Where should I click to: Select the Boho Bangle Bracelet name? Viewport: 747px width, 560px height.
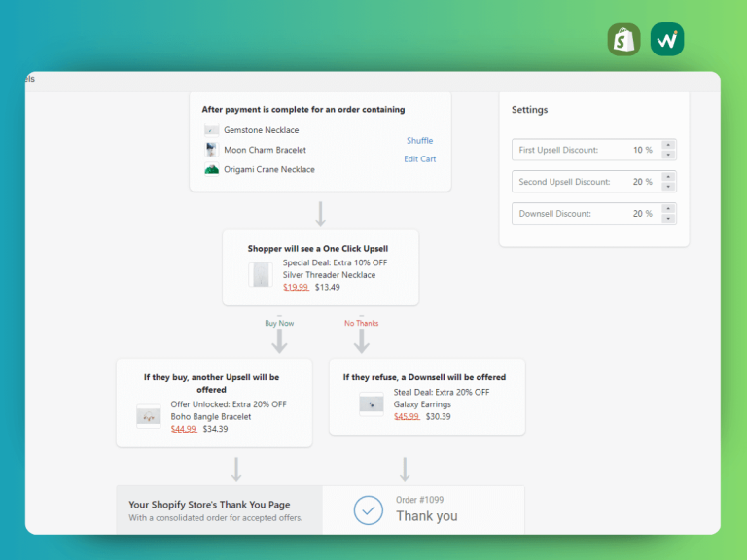pyautogui.click(x=210, y=417)
